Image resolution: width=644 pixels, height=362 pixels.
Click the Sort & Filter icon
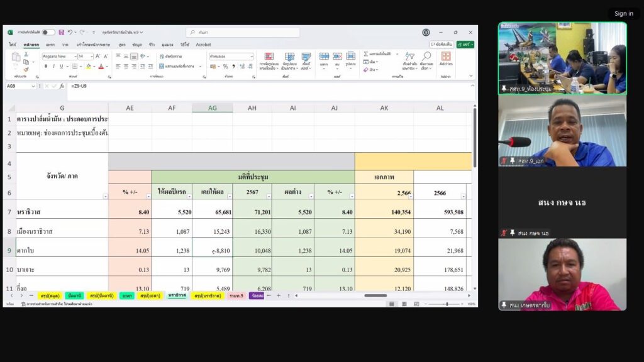click(409, 60)
